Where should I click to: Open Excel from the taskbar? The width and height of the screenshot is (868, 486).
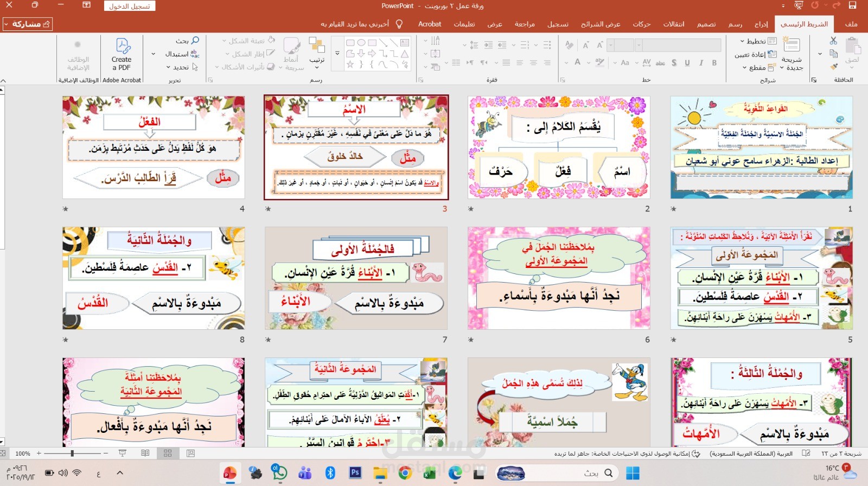point(430,474)
